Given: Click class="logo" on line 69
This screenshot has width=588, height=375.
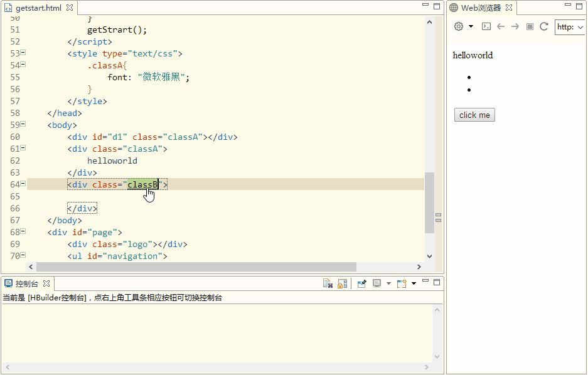Looking at the screenshot, I should [x=125, y=245].
